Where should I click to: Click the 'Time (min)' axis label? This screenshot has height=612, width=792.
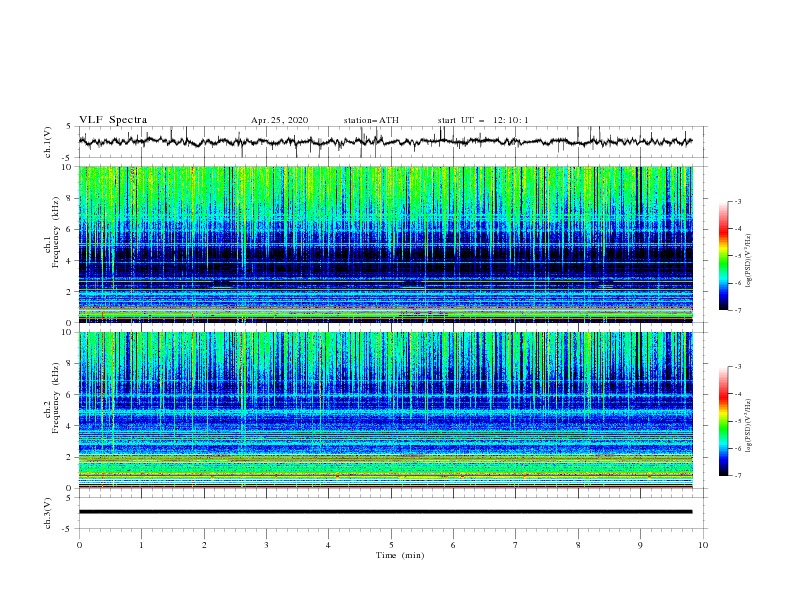[400, 555]
